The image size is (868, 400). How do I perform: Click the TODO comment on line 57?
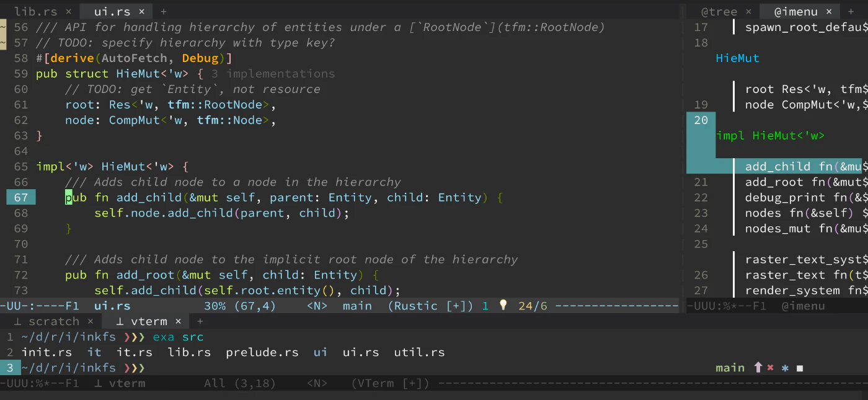(x=185, y=43)
